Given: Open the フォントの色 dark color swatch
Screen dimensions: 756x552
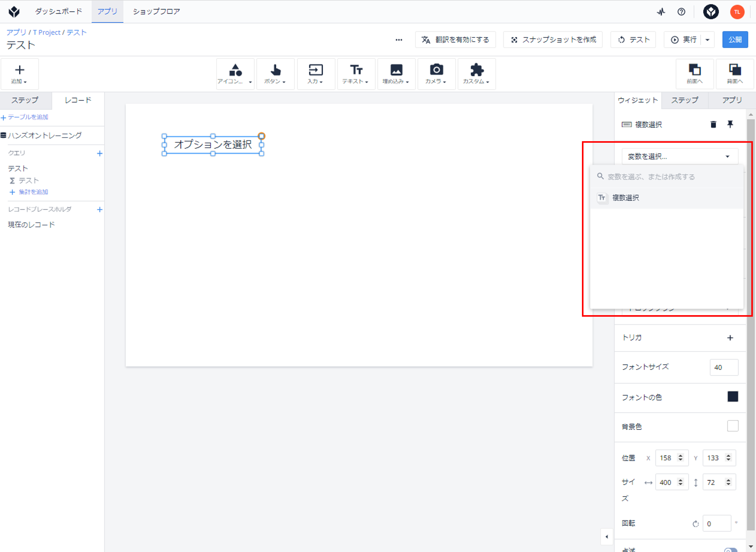Looking at the screenshot, I should point(733,397).
